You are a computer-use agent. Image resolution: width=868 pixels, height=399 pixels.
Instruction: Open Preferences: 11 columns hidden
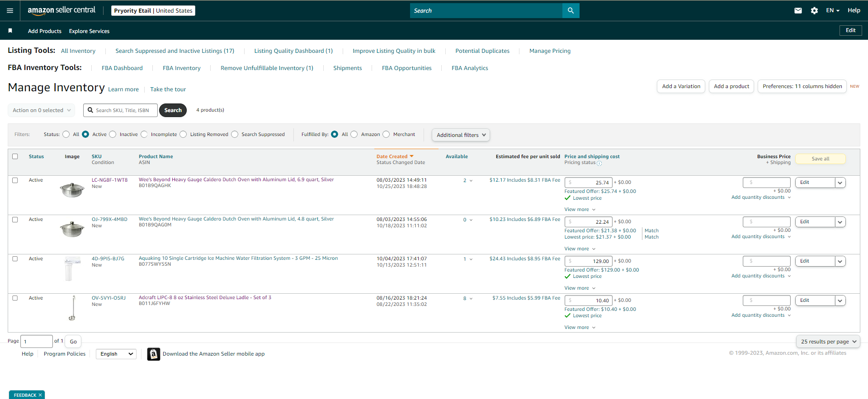(x=802, y=86)
